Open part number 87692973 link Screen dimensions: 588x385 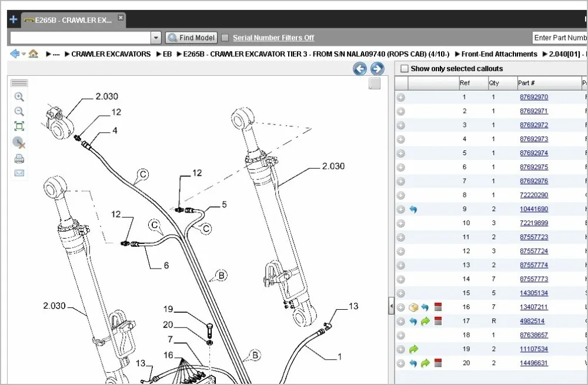(x=533, y=139)
